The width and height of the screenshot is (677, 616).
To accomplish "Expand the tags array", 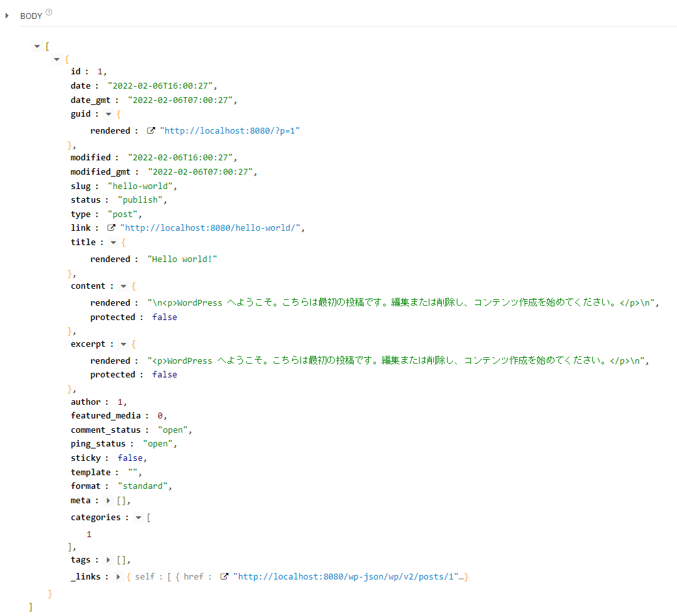I will (x=108, y=560).
